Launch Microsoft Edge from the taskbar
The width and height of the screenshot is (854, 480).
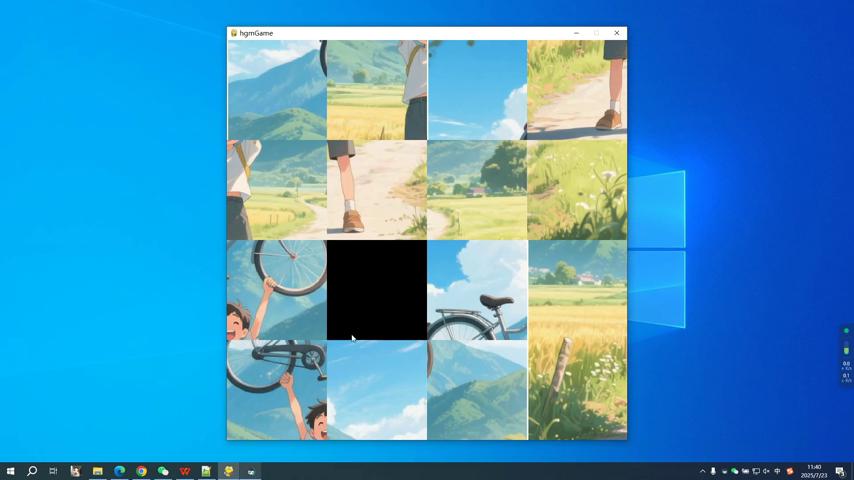pos(119,471)
